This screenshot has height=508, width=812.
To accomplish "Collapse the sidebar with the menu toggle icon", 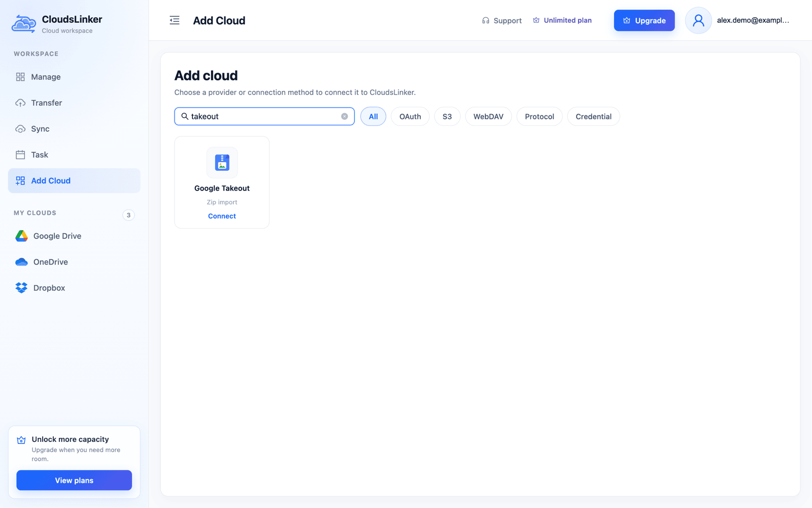I will click(x=175, y=20).
